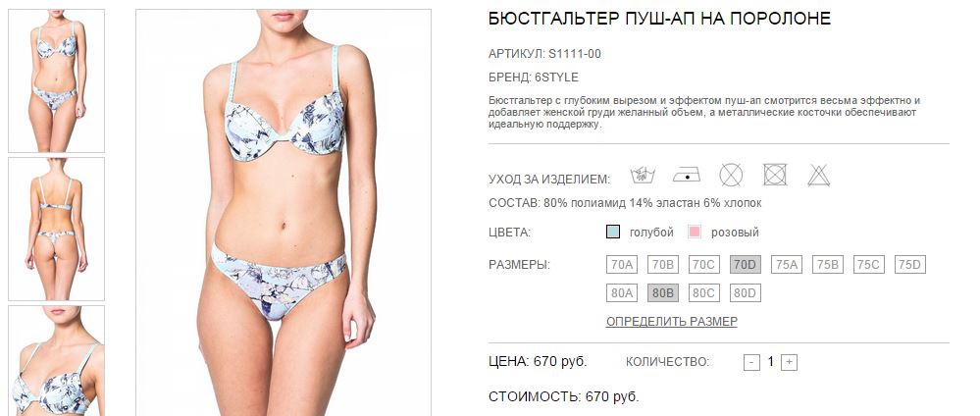Image resolution: width=980 pixels, height=416 pixels.
Task: Decrease quantity with the minus button
Action: 751,362
